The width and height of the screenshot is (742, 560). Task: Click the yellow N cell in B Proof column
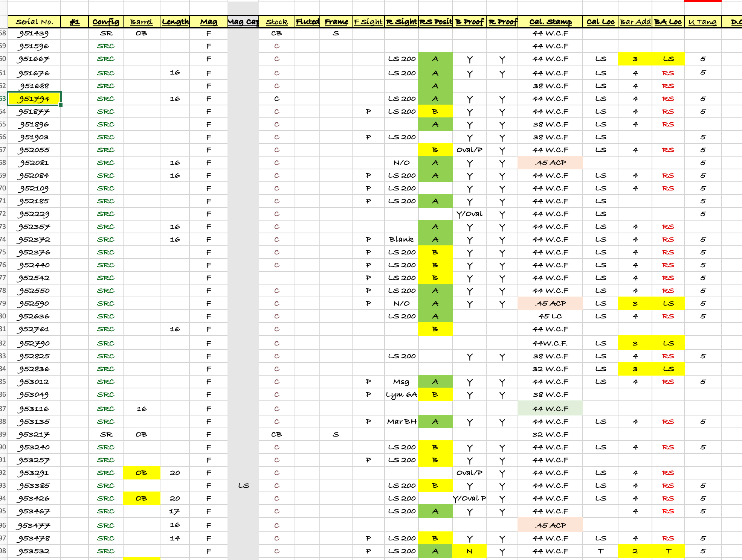(x=469, y=551)
